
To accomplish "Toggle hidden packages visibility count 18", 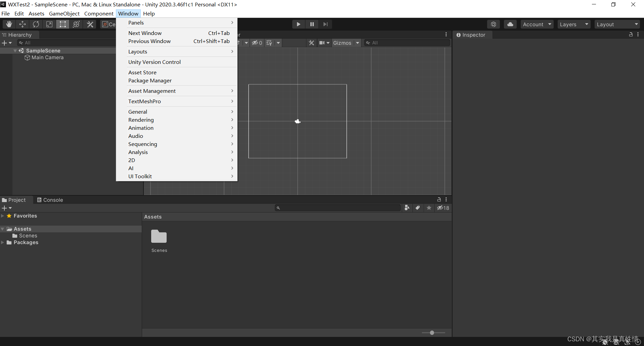I will 443,208.
